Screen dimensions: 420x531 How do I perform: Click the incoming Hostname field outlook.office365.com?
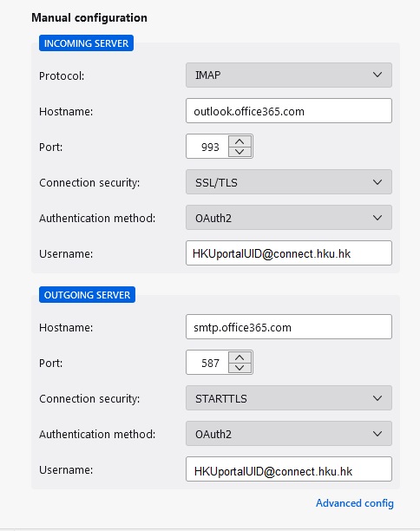click(x=289, y=111)
